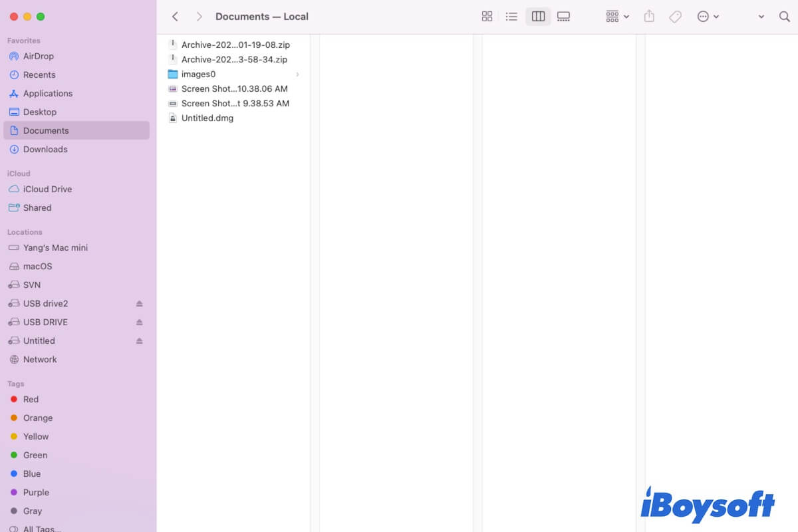Eject USB drive2
Viewport: 798px width, 532px height.
(x=140, y=303)
